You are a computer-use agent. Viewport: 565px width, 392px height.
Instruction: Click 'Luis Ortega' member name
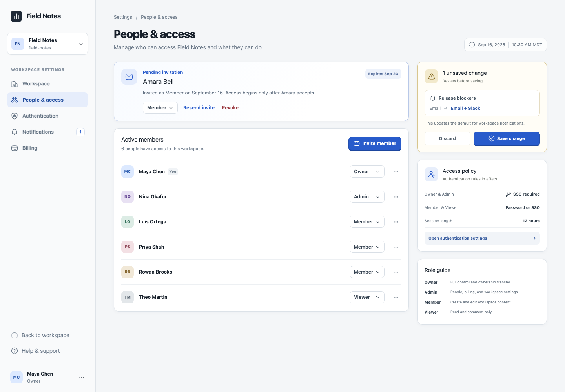pyautogui.click(x=152, y=222)
